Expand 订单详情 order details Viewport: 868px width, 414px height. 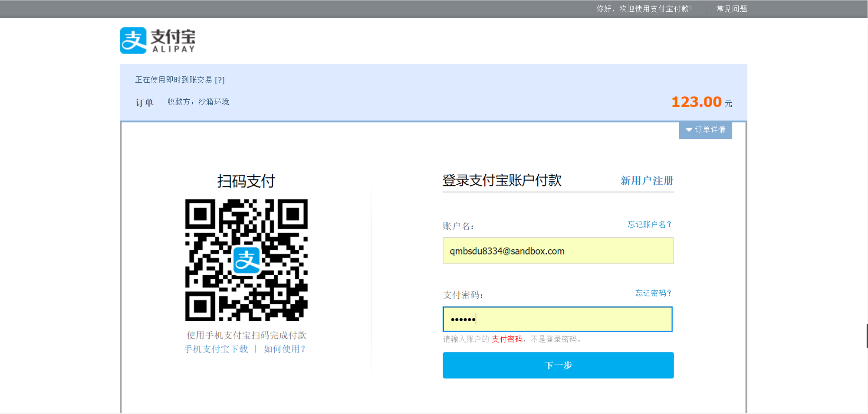pyautogui.click(x=705, y=130)
